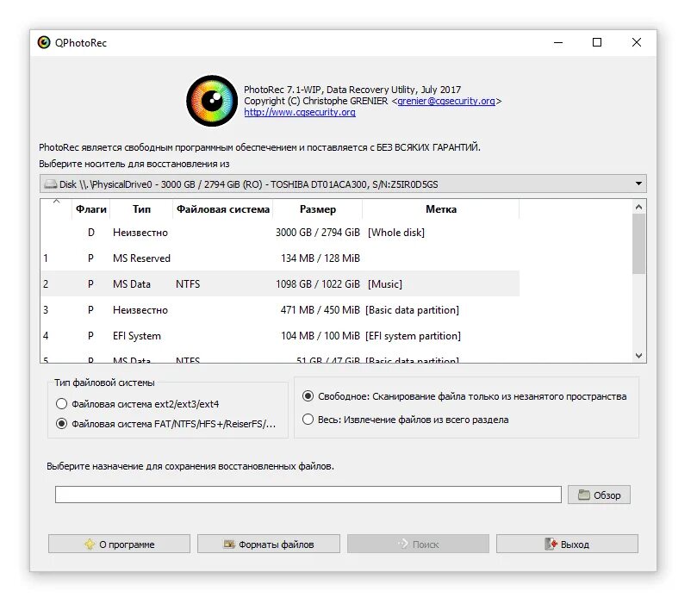Click the QPhotoRec title bar icon

tap(44, 42)
